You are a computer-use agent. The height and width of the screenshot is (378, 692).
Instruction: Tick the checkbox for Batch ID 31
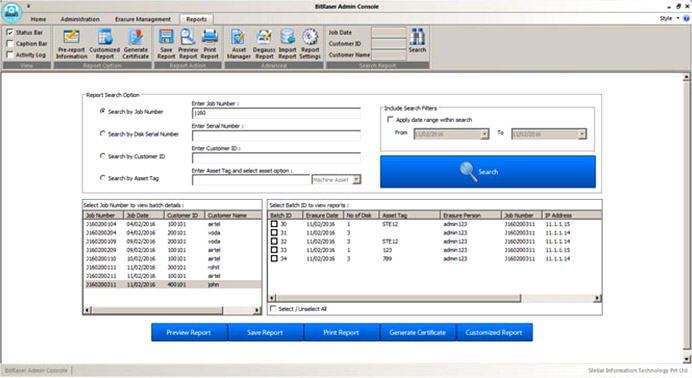274,232
